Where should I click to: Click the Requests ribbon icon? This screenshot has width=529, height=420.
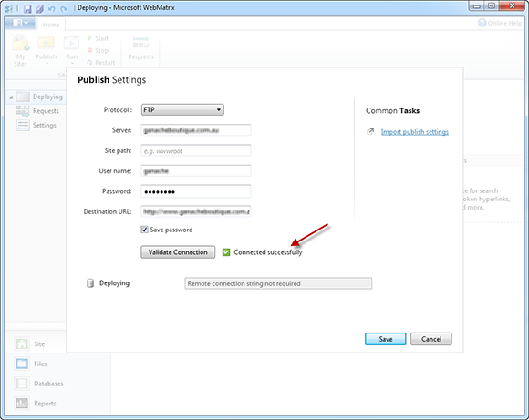(141, 43)
